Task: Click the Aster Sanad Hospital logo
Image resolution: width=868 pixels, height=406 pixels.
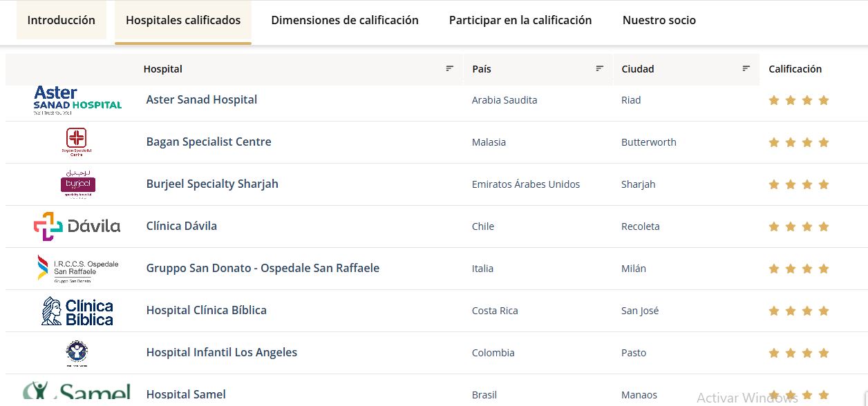Action: tap(77, 100)
